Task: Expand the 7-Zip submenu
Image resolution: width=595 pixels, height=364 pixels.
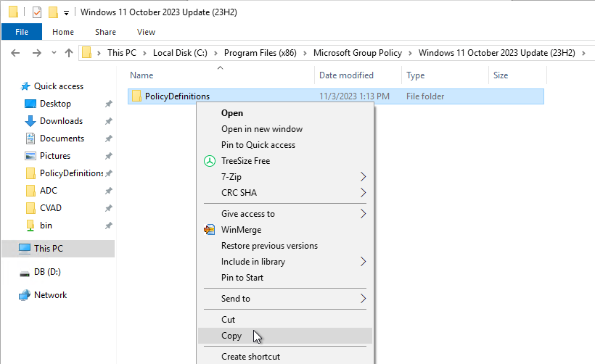Action: coord(285,177)
